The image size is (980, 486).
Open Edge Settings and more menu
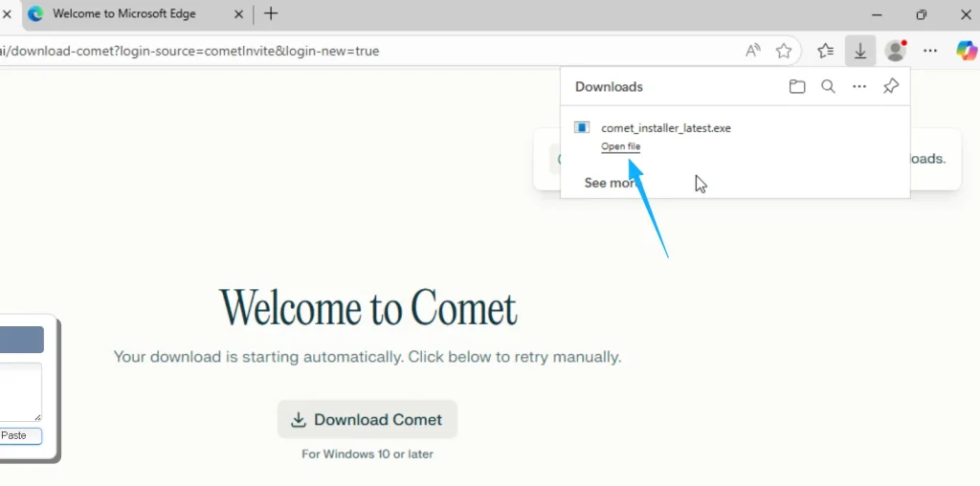click(930, 51)
